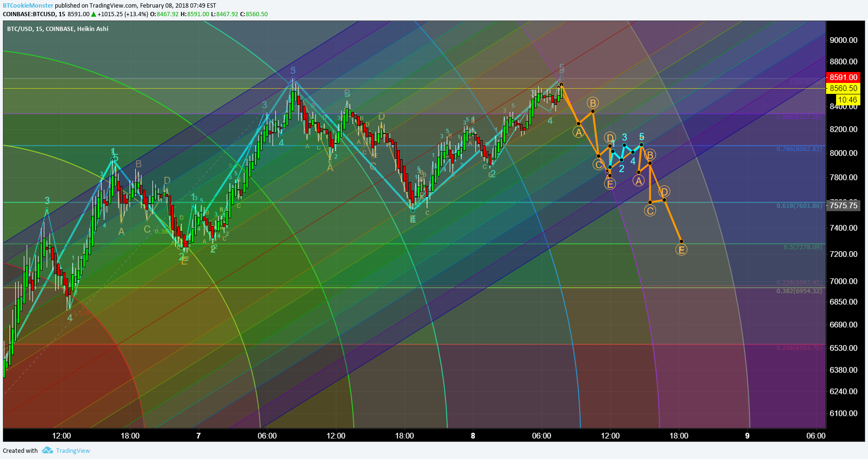Open the TradingView link beside Created with
868x459 pixels.
click(x=73, y=451)
